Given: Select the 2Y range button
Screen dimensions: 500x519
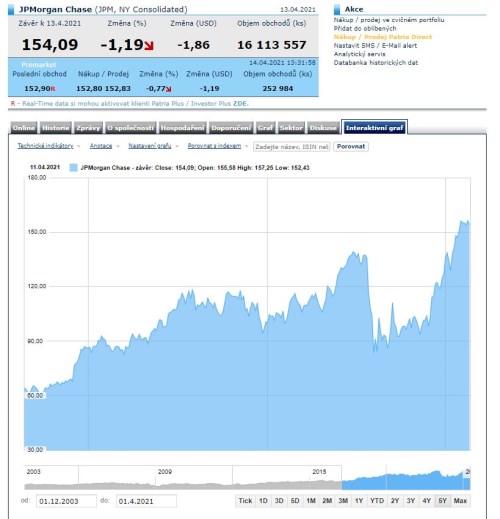Looking at the screenshot, I should 395,501.
